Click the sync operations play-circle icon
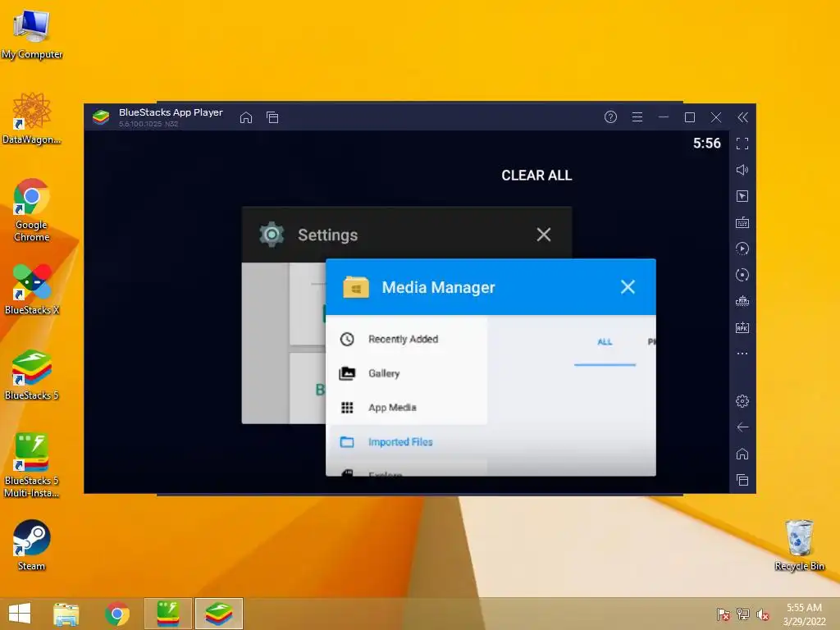Viewport: 840px width, 630px height. click(x=742, y=249)
